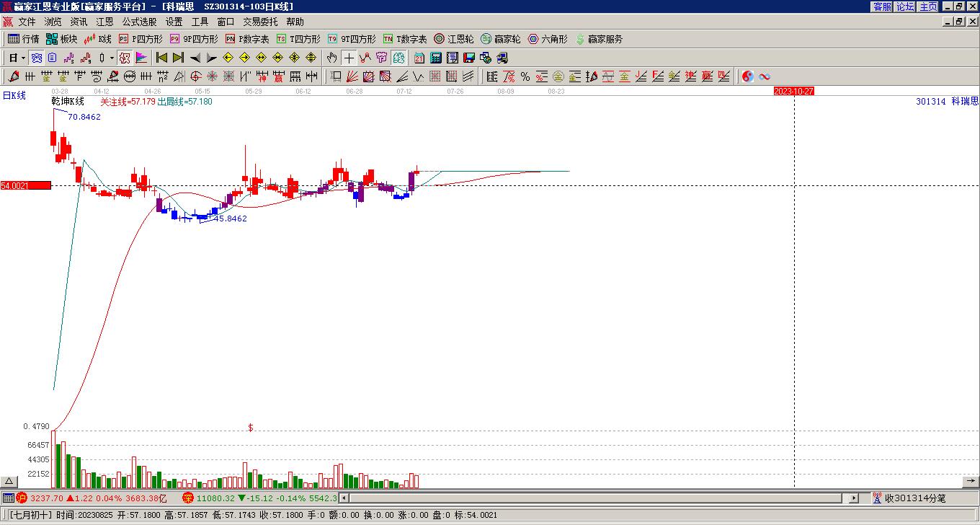Expand the 日 period dropdown arrow
This screenshot has height=525, width=980.
tap(23, 58)
